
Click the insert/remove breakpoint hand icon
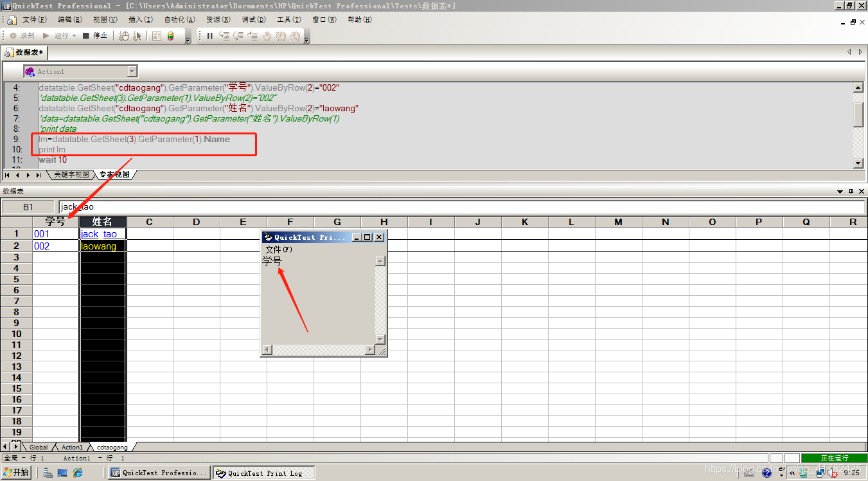tap(266, 36)
